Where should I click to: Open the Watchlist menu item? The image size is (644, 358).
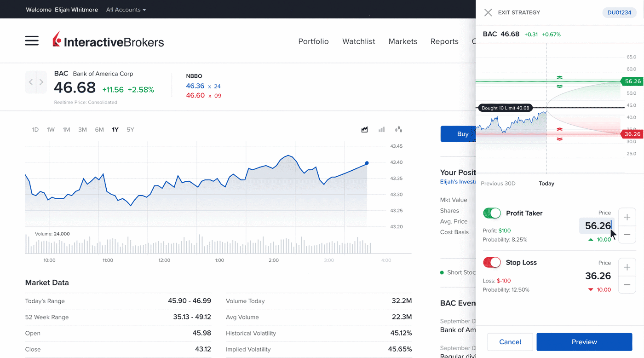(x=358, y=41)
